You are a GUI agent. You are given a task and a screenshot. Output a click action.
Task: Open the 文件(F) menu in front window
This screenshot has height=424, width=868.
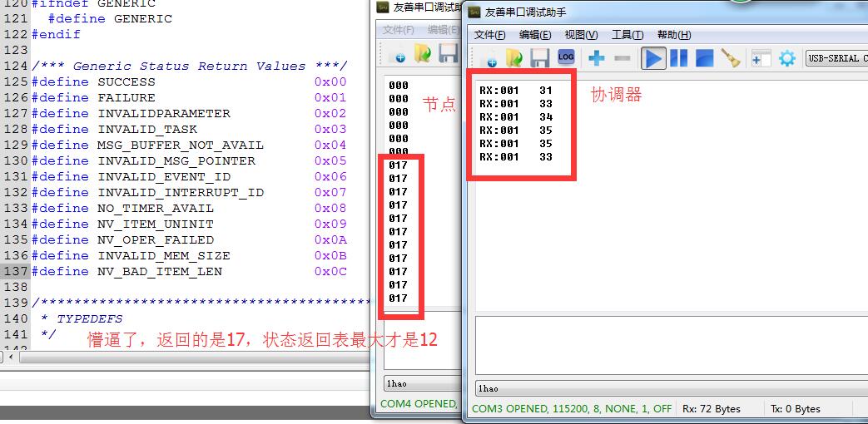point(490,35)
